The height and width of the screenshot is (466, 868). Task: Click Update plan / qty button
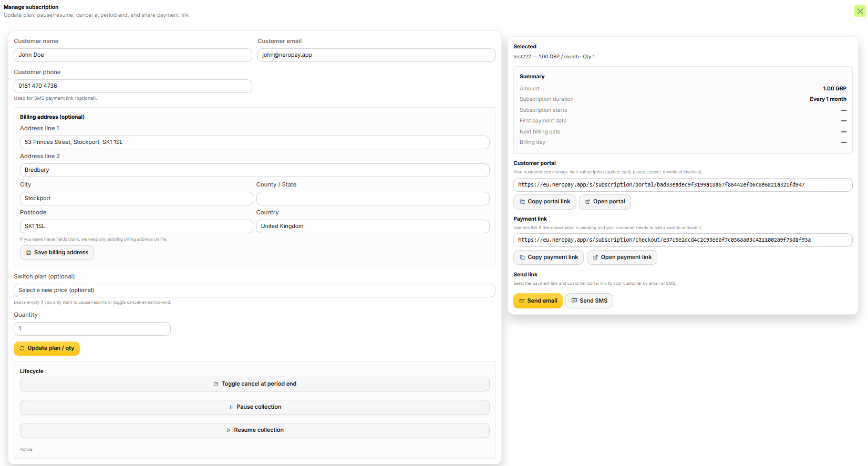point(47,348)
